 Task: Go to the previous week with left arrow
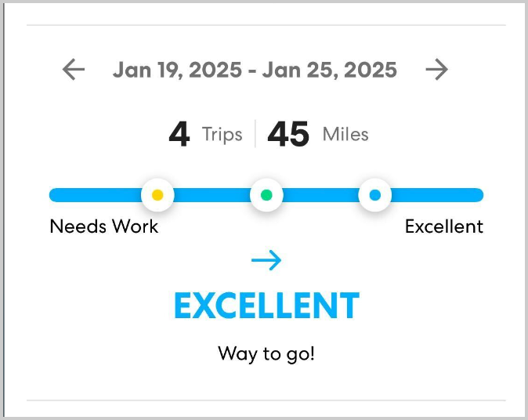(x=73, y=70)
